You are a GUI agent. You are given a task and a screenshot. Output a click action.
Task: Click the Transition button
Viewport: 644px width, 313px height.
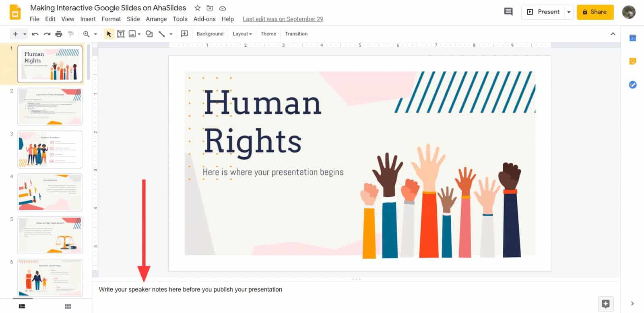click(x=296, y=34)
